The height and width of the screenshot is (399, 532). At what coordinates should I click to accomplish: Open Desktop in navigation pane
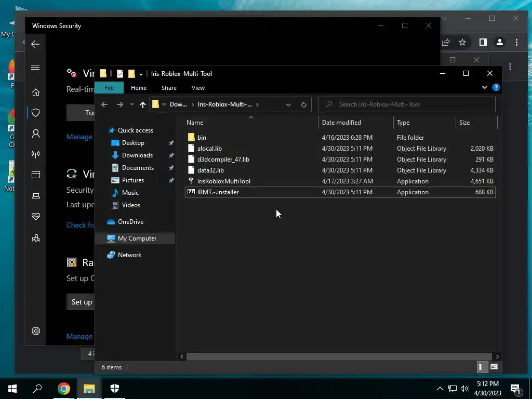[x=133, y=143]
